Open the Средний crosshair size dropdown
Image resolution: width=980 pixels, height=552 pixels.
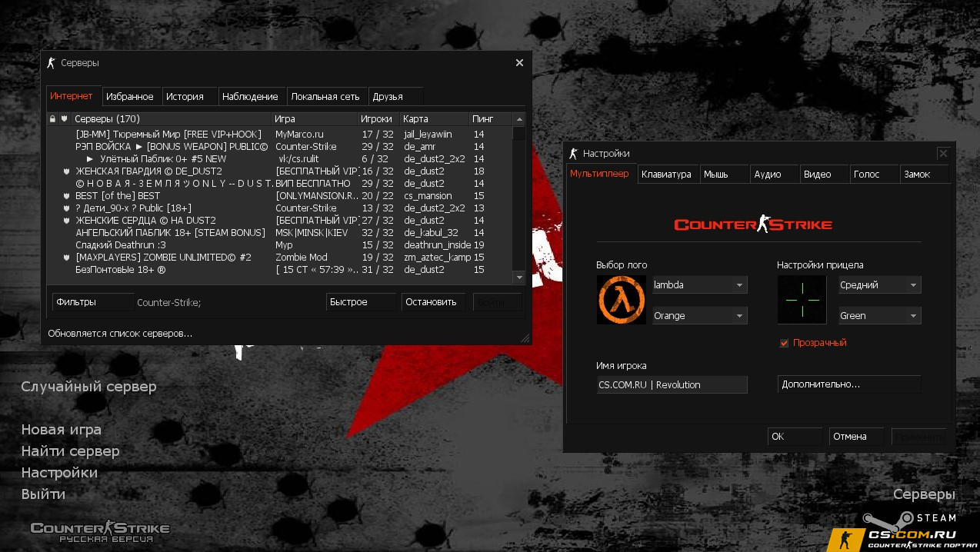coord(880,285)
